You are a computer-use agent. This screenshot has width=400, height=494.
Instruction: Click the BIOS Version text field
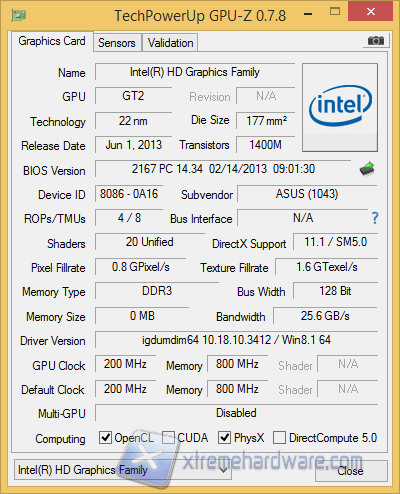(223, 169)
